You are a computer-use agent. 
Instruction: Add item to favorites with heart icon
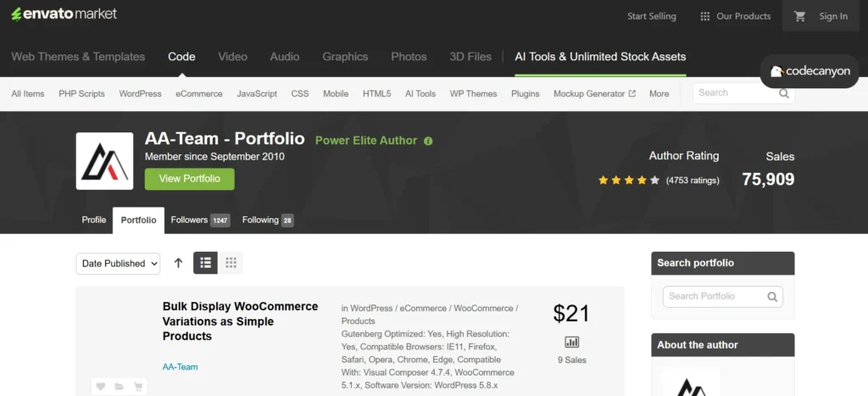[101, 387]
